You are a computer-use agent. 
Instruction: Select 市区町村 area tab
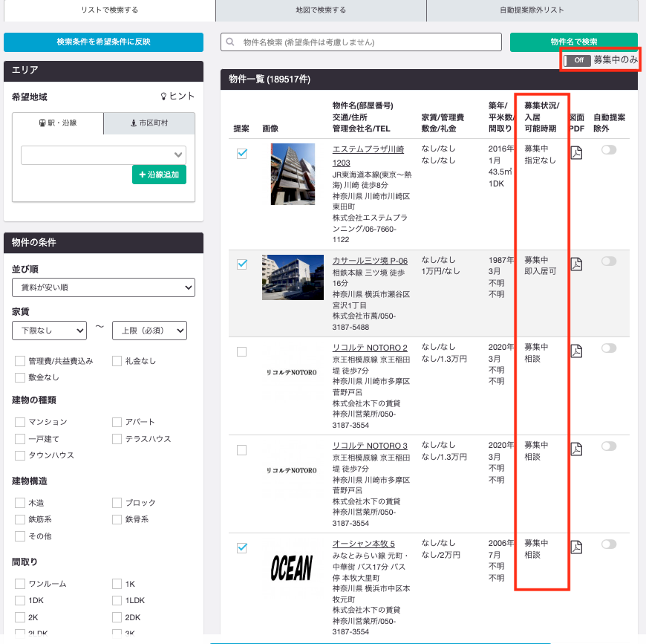[149, 123]
